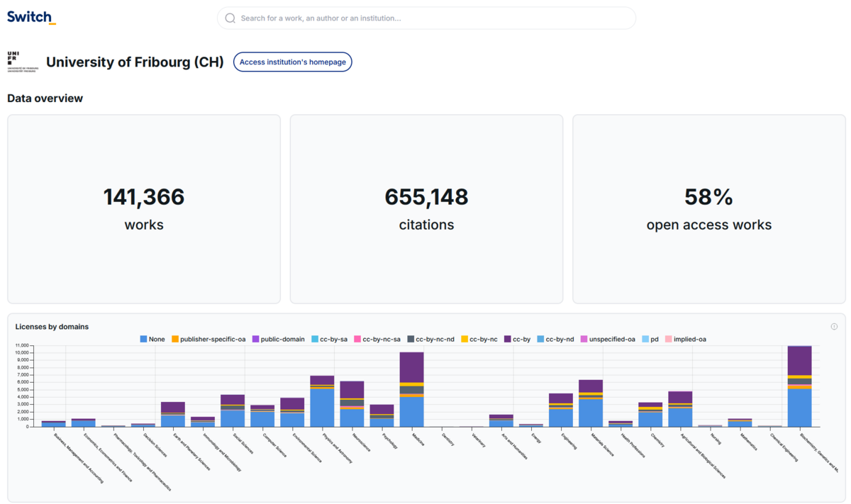Select the 141,366 works card
The height and width of the screenshot is (504, 851).
click(x=144, y=209)
